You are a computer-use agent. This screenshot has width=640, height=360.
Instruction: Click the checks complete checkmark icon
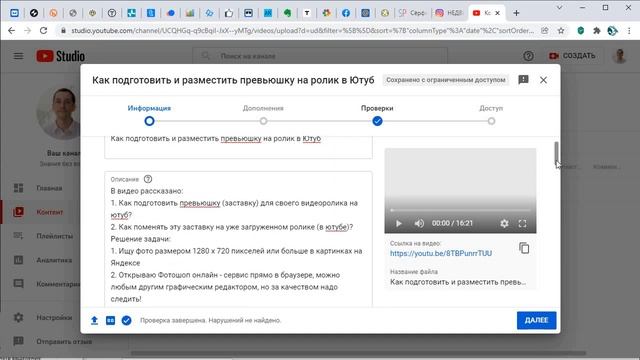(126, 320)
